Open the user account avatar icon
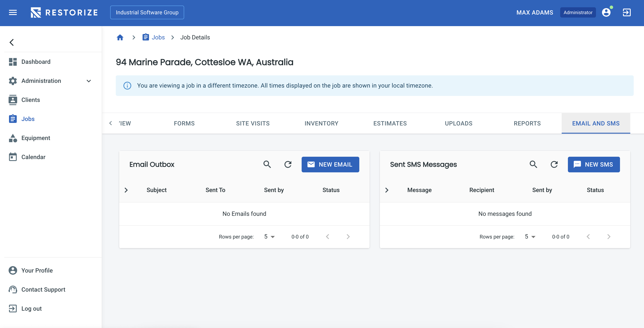 pyautogui.click(x=606, y=12)
